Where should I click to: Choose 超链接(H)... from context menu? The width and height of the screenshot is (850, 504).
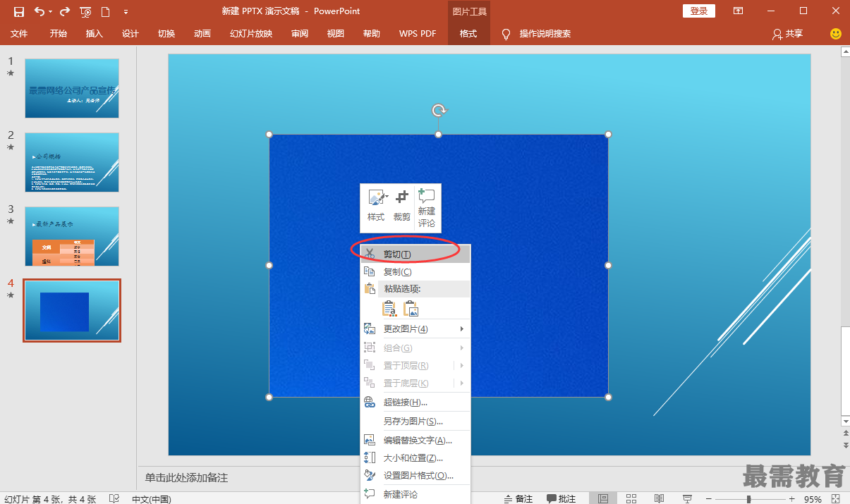pyautogui.click(x=415, y=402)
